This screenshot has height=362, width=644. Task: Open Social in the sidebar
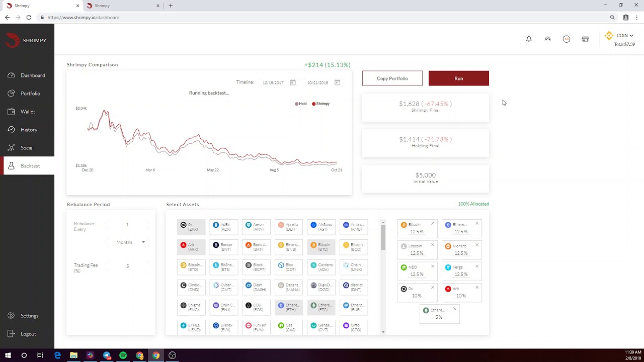[x=27, y=148]
